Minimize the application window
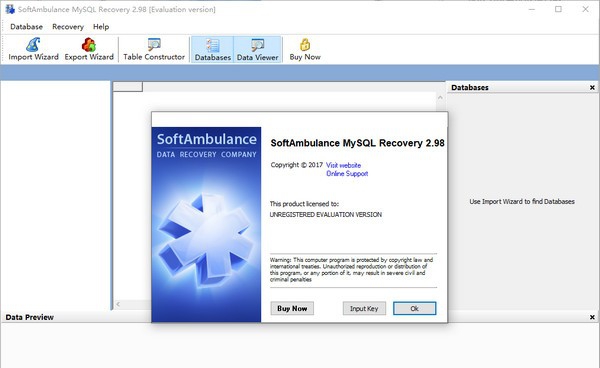 click(532, 9)
